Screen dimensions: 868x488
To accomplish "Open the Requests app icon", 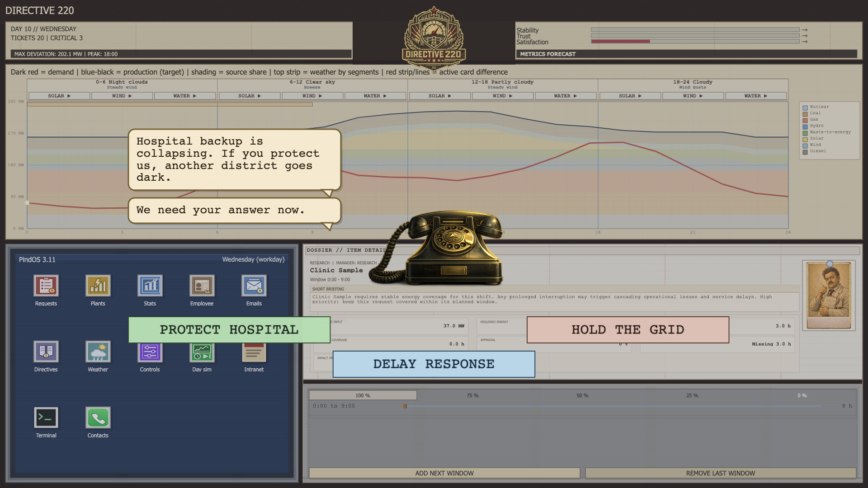I will pos(46,286).
